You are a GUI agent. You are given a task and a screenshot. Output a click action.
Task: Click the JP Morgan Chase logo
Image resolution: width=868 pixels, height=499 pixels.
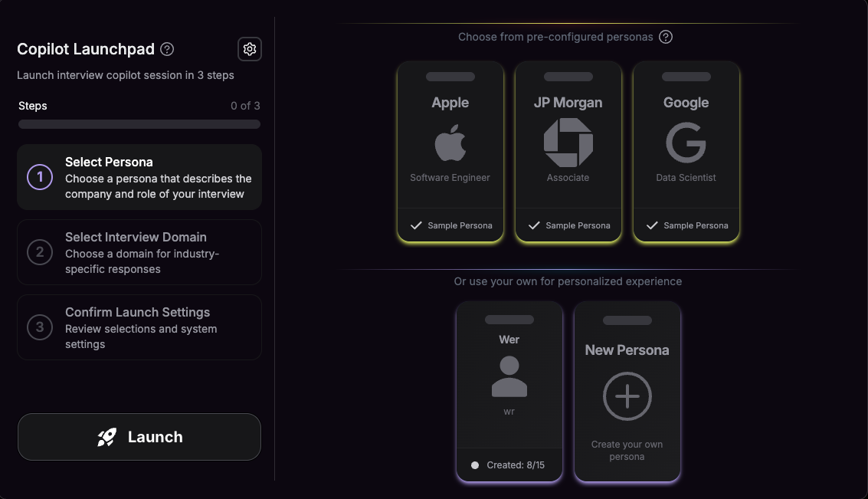[x=568, y=143]
